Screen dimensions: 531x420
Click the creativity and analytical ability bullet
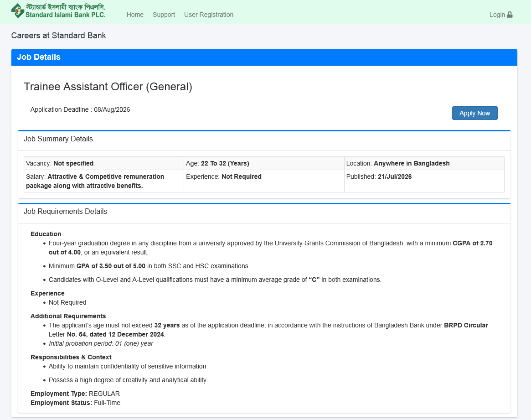point(127,380)
